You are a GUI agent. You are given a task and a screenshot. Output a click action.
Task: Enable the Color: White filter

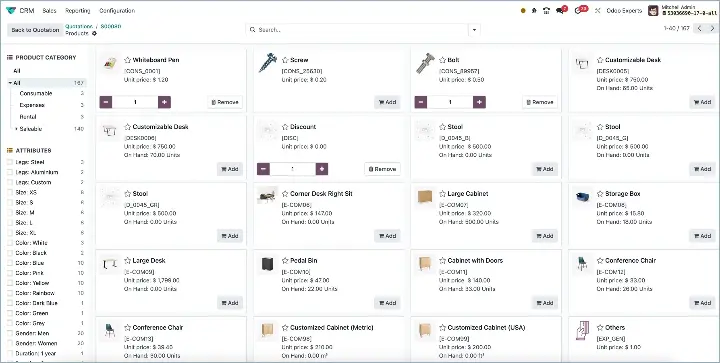10,243
